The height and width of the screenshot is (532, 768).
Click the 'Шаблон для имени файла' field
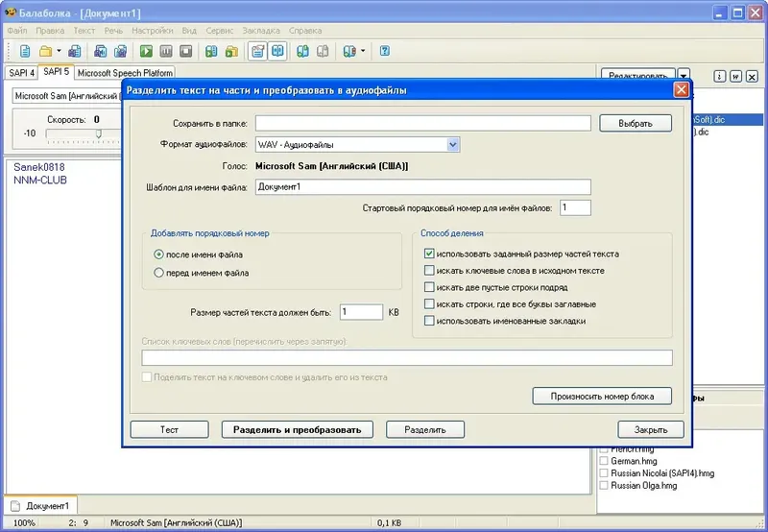pos(423,186)
